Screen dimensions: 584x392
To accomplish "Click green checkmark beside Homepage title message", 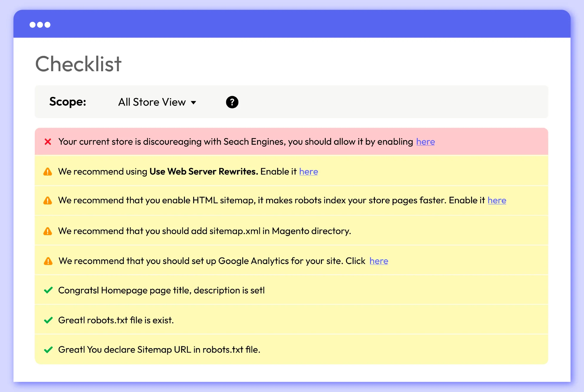I will [x=48, y=290].
